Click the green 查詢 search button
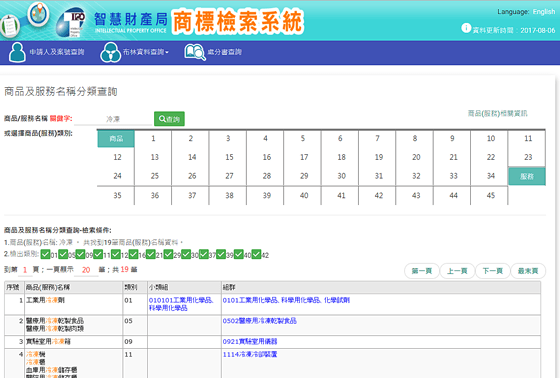The height and width of the screenshot is (378, 560). click(169, 119)
